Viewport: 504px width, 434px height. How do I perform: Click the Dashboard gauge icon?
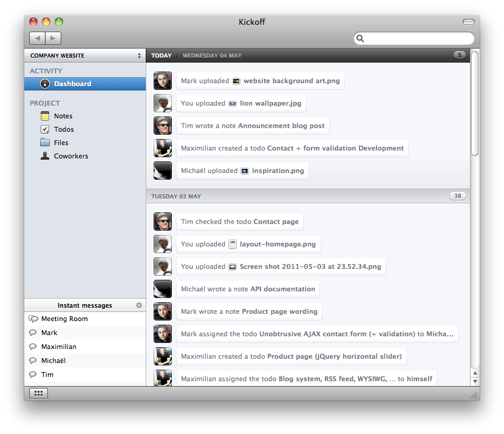(45, 84)
